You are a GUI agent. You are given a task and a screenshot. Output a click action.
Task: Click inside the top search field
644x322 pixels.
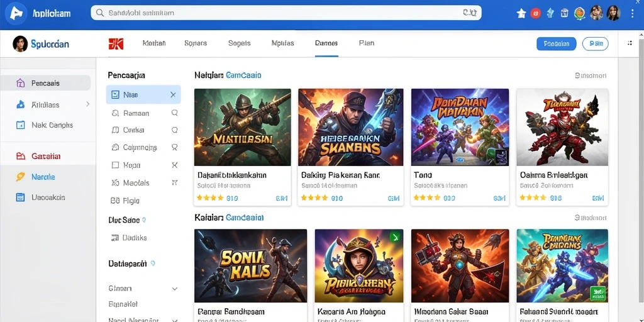click(x=286, y=13)
